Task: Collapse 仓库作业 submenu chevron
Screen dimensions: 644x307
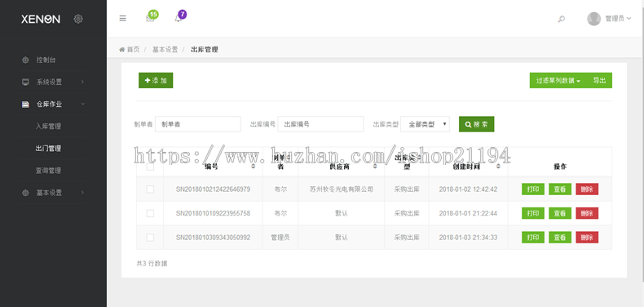Action: pyautogui.click(x=82, y=105)
